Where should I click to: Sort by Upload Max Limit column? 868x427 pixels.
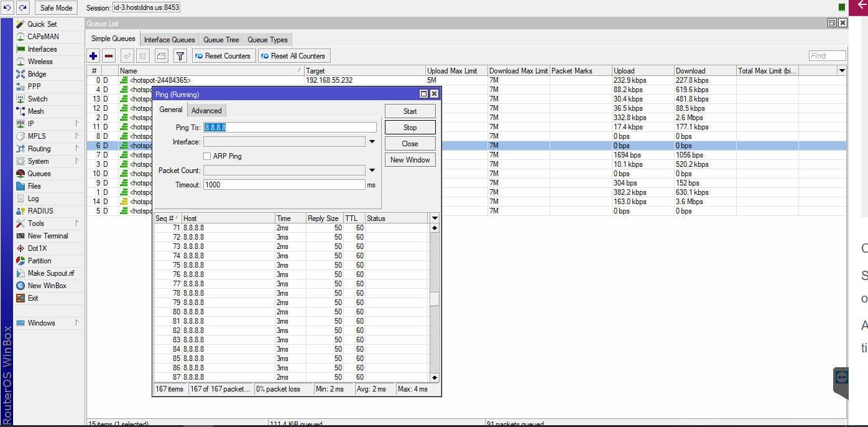[456, 71]
